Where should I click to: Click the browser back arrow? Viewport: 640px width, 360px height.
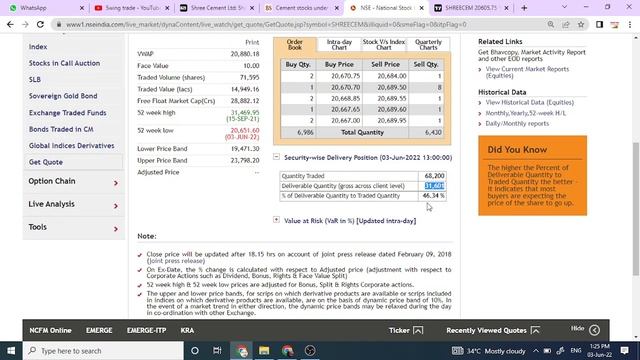10,24
